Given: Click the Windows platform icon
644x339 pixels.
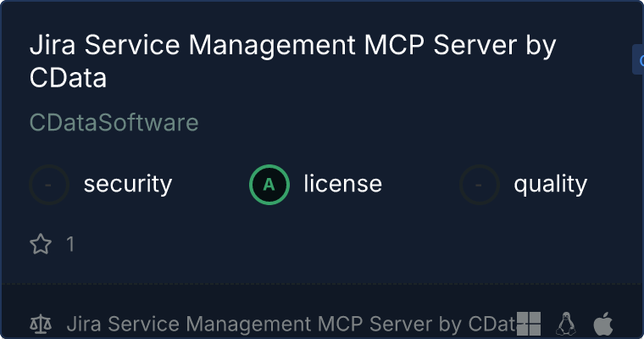Looking at the screenshot, I should point(529,324).
